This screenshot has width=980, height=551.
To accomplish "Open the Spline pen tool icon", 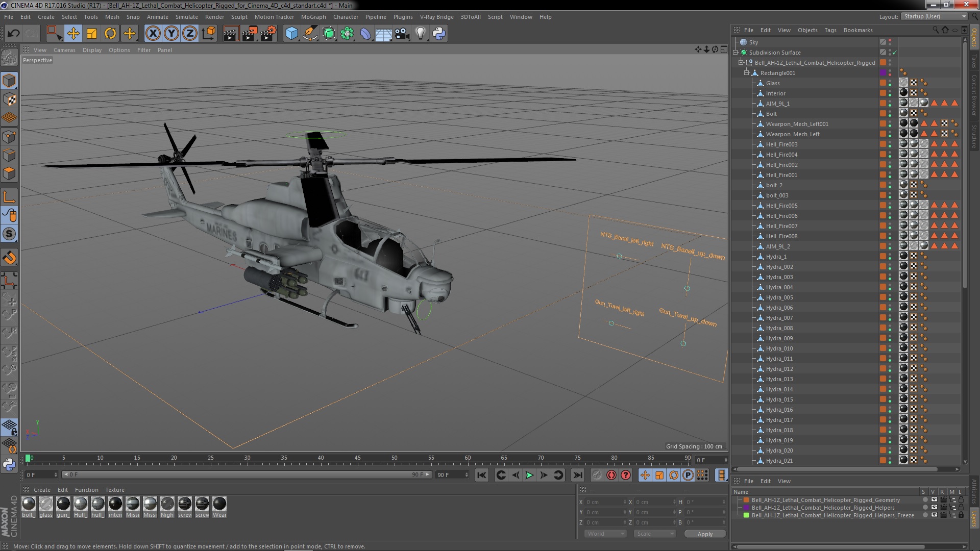I will [x=310, y=34].
